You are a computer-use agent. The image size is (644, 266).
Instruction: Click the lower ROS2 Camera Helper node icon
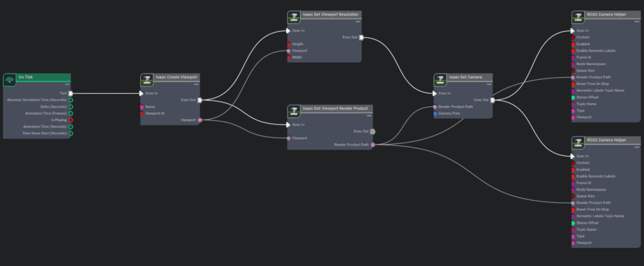tap(577, 143)
